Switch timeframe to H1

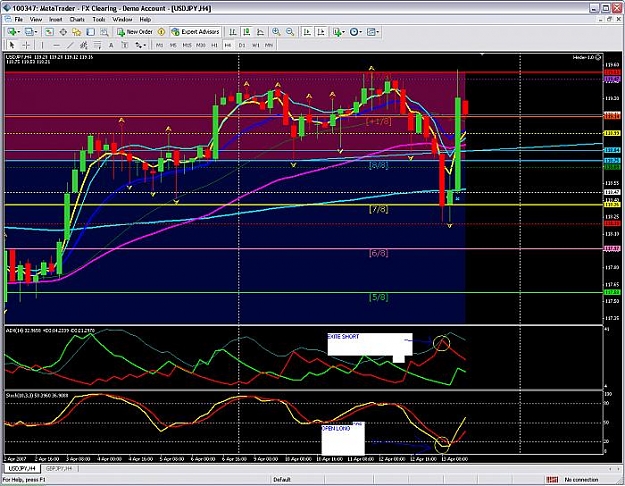214,45
